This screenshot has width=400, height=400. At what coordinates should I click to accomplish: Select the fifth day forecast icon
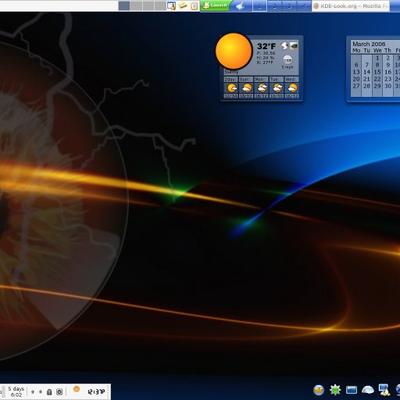(x=292, y=88)
